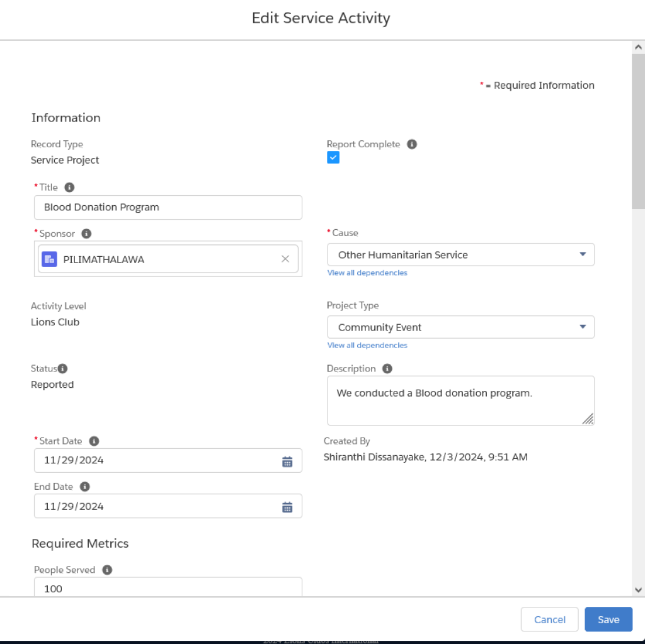Viewport: 645px width, 644px height.
Task: Click the End Date input field
Action: point(168,506)
